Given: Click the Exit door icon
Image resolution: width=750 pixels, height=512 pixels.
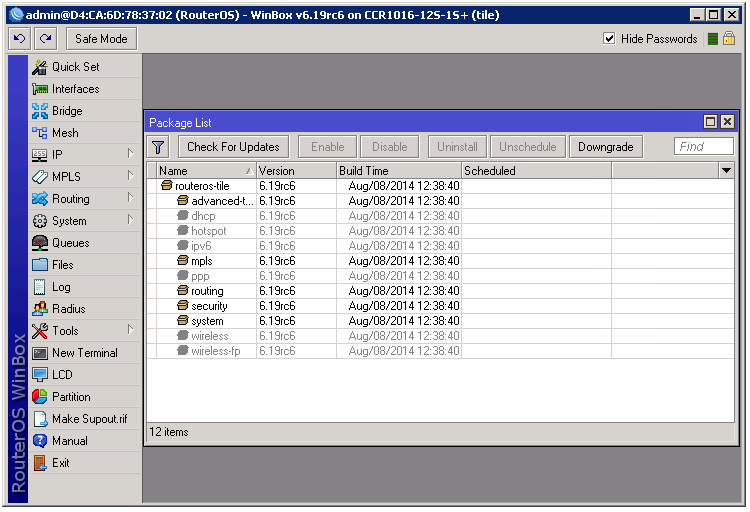Looking at the screenshot, I should click(x=40, y=463).
